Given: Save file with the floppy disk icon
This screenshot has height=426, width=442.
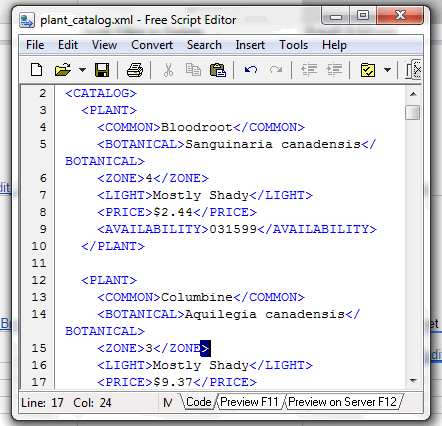Looking at the screenshot, I should pos(102,70).
